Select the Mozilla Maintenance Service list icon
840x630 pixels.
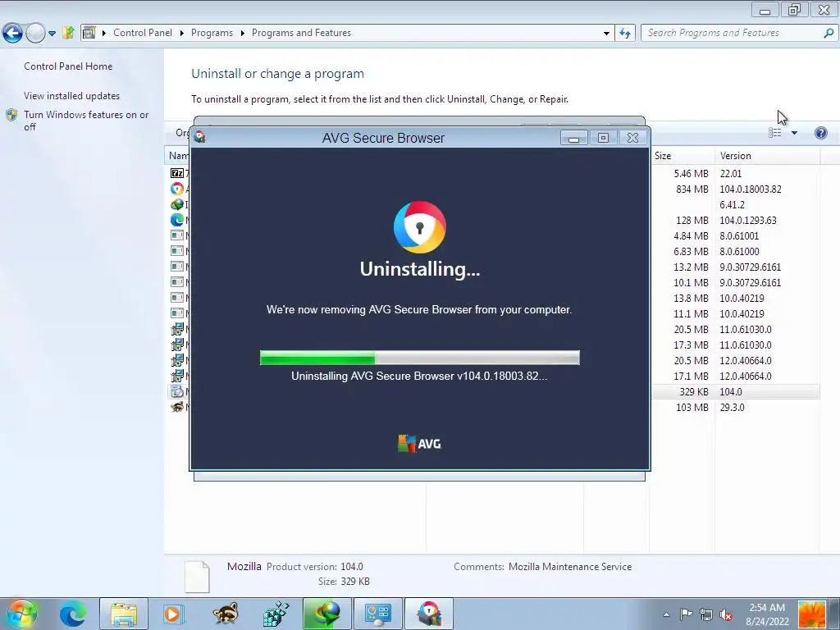[x=177, y=391]
